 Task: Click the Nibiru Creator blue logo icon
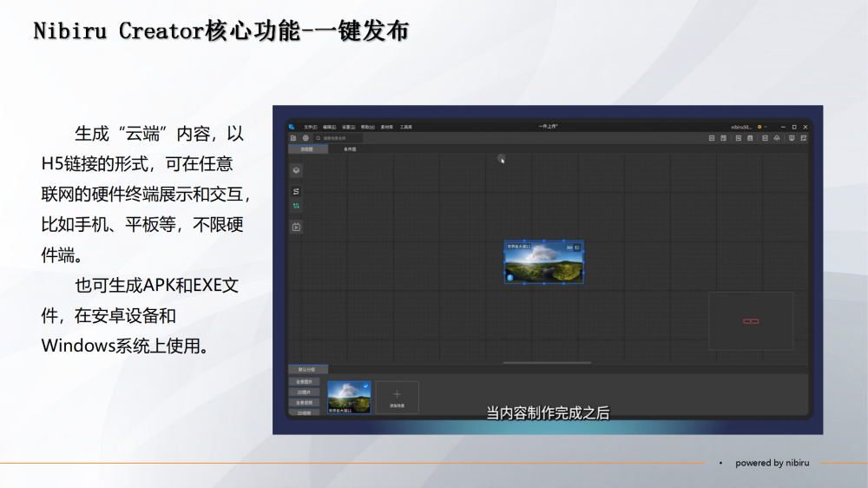coord(292,127)
